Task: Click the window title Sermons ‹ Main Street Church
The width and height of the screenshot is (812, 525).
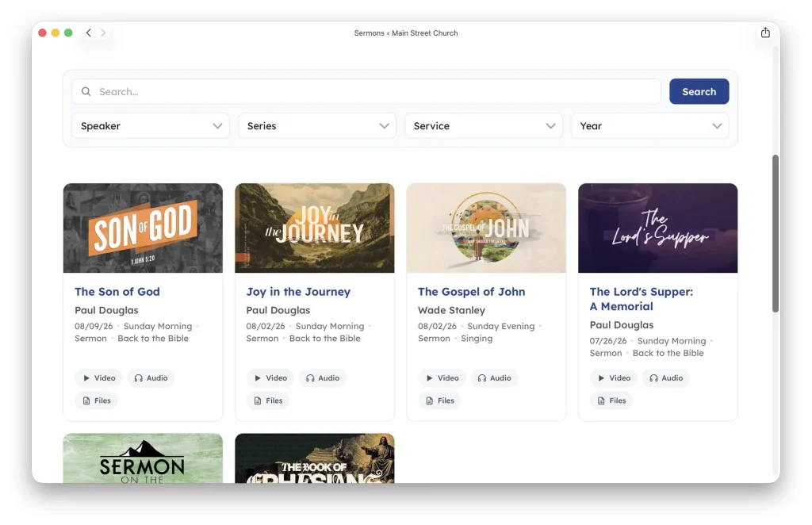Action: 406,33
